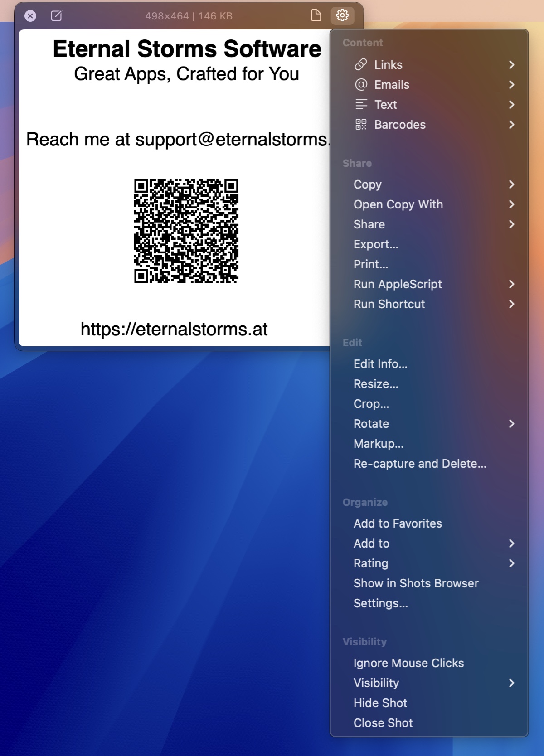
Task: Expand the Barcodes submenu chevron
Action: click(512, 125)
